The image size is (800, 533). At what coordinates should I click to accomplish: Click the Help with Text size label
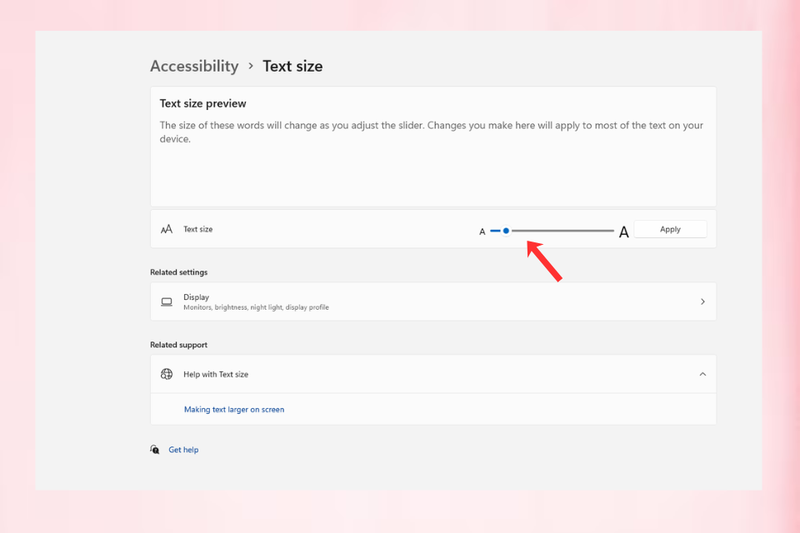(216, 374)
